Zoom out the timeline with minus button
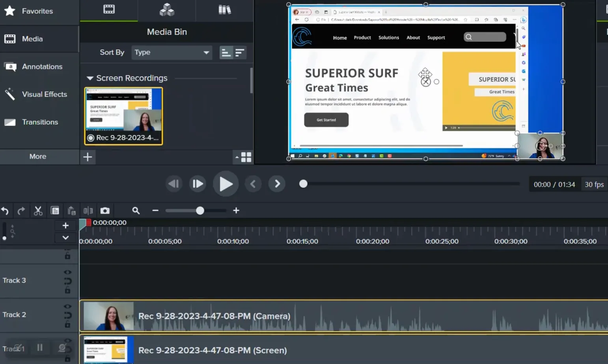 [x=155, y=211]
